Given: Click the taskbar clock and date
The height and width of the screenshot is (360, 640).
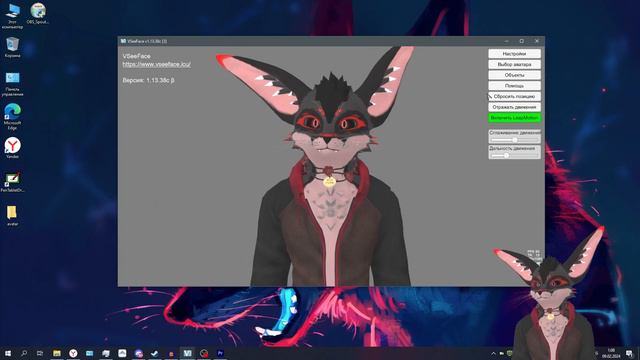Looking at the screenshot, I should (x=611, y=353).
